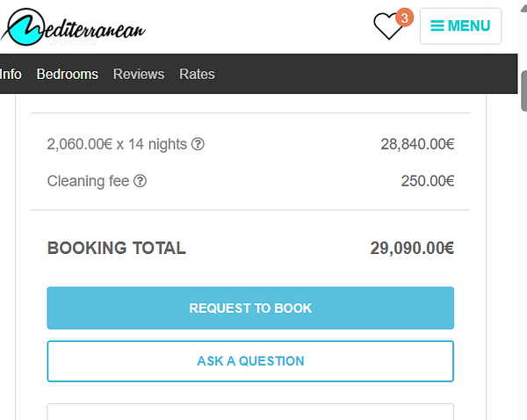Click the 250.00€ cleaning fee amount
This screenshot has width=527, height=420.
428,181
